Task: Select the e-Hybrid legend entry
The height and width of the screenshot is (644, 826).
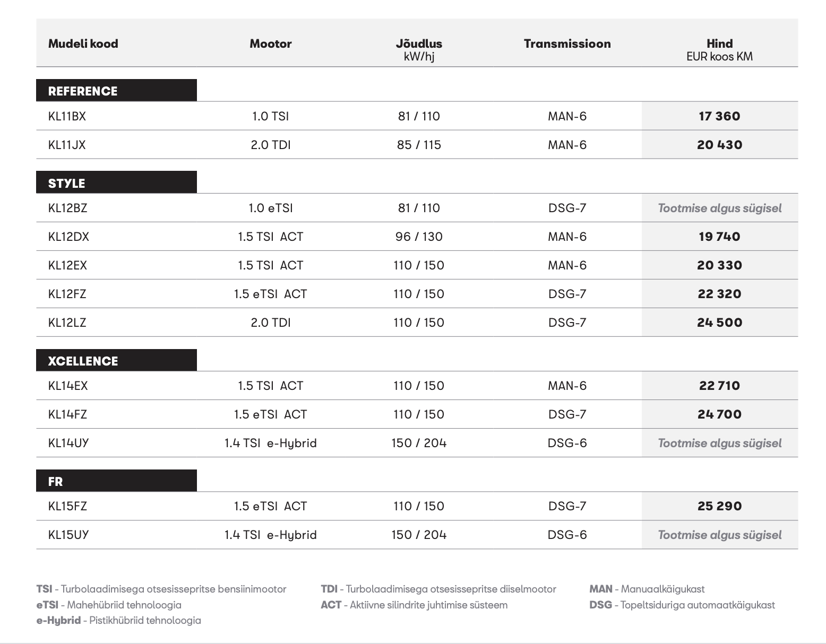Action: click(119, 620)
